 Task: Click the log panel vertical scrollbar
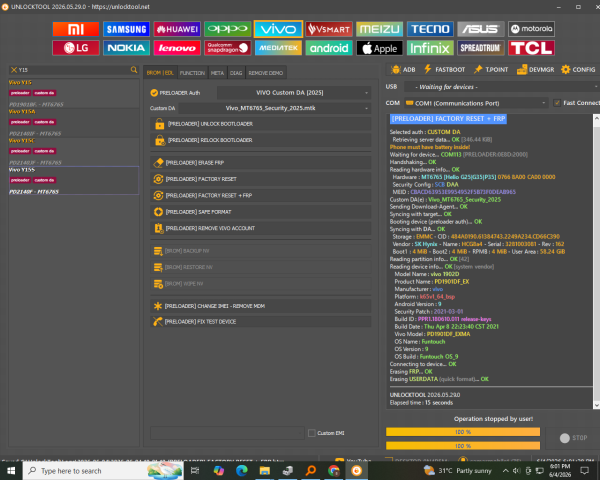(x=596, y=261)
